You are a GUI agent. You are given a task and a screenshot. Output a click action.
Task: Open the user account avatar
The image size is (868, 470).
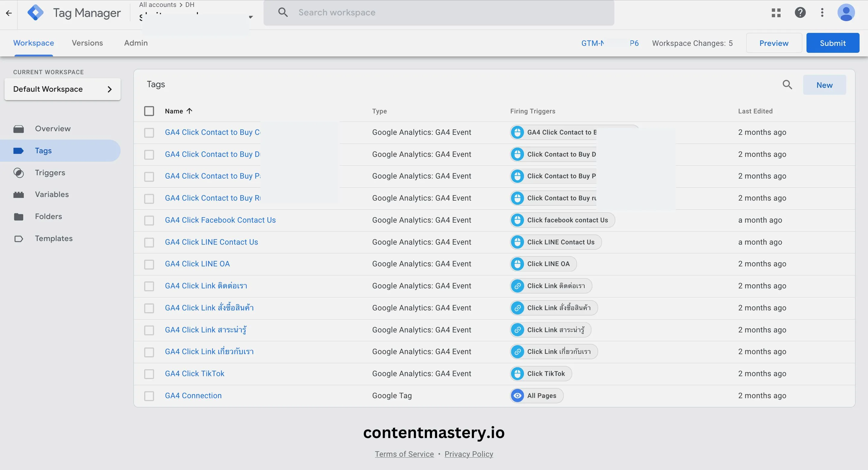[x=846, y=13]
